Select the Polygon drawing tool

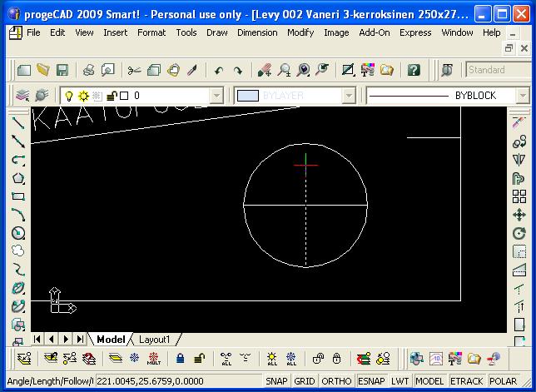click(x=17, y=178)
